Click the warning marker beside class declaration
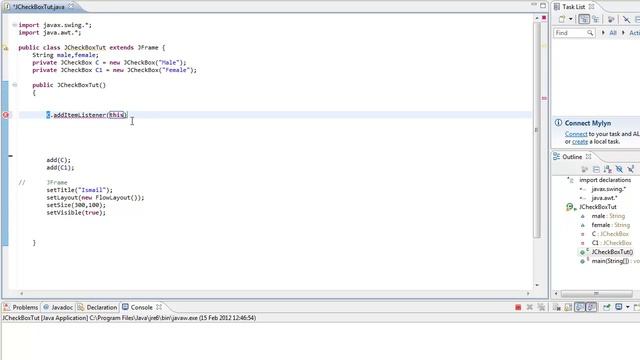This screenshot has width=640, height=360. 6,48
